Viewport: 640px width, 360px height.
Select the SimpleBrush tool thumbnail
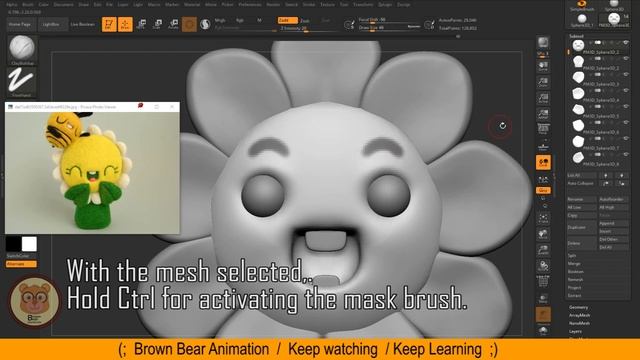(x=582, y=6)
